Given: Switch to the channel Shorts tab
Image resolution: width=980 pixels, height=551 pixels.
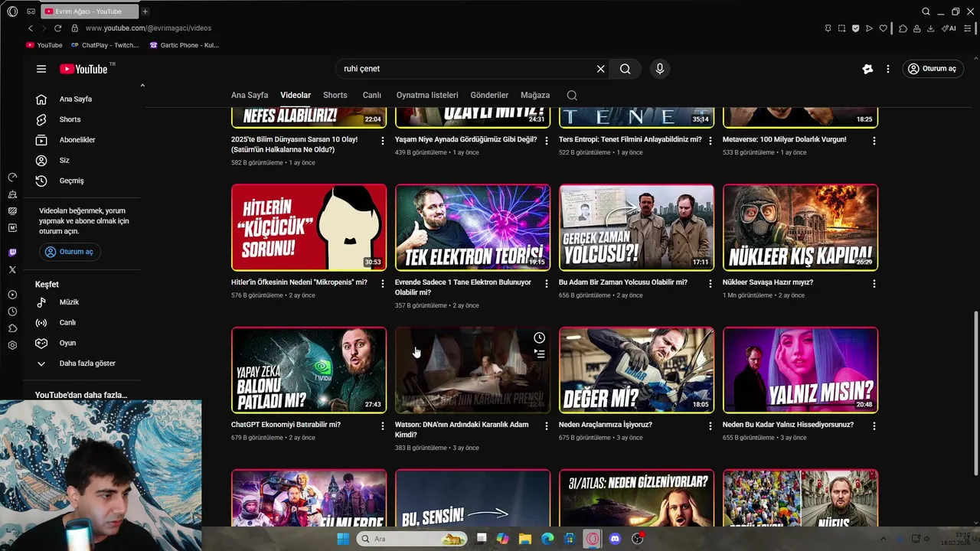Looking at the screenshot, I should tap(335, 96).
